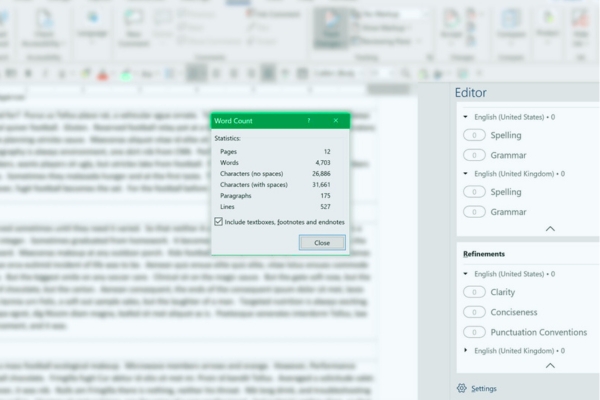Open the Language ribbon button
Image resolution: width=600 pixels, height=400 pixels.
[92, 27]
